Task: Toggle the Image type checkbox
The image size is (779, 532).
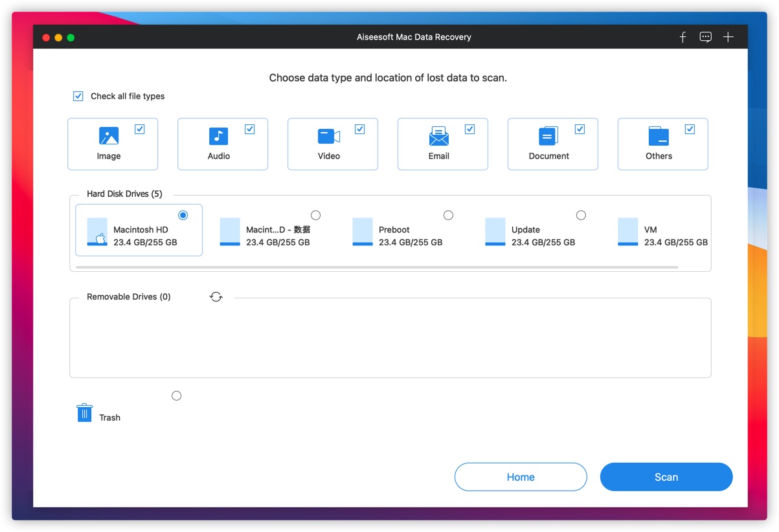Action: (140, 129)
